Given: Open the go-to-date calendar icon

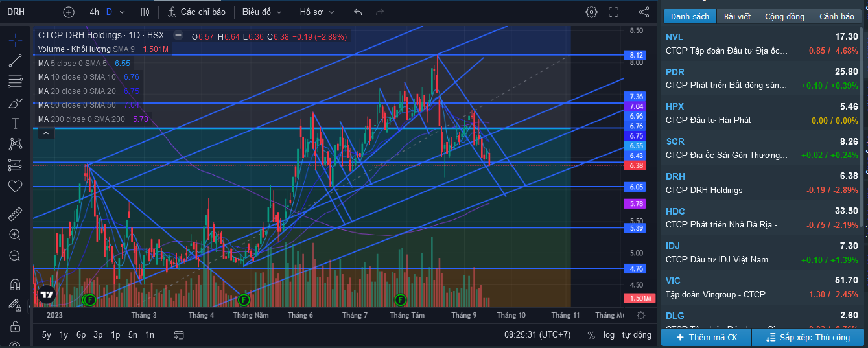Looking at the screenshot, I should pos(180,335).
